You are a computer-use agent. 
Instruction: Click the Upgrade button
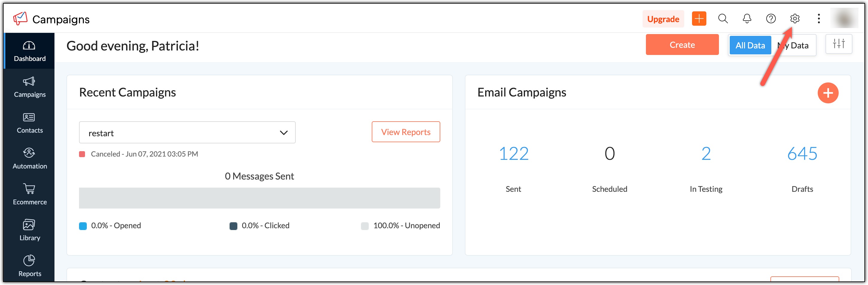(663, 19)
